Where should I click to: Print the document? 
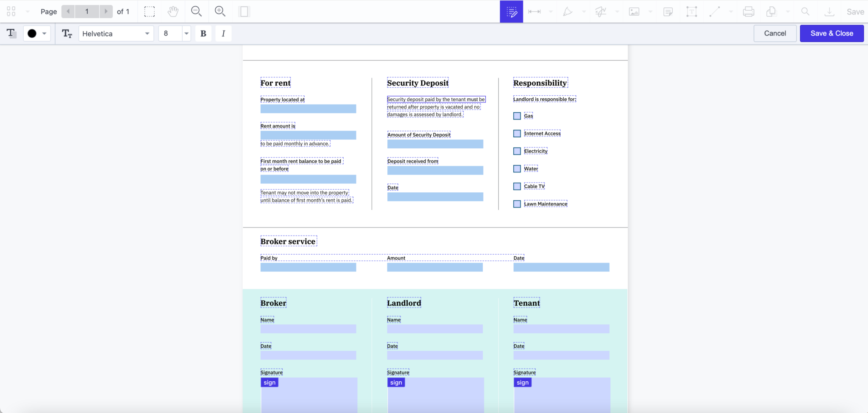pyautogui.click(x=748, y=11)
